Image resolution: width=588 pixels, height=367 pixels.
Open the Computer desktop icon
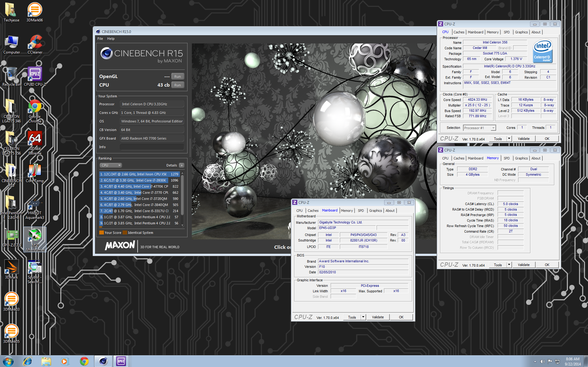pos(11,45)
